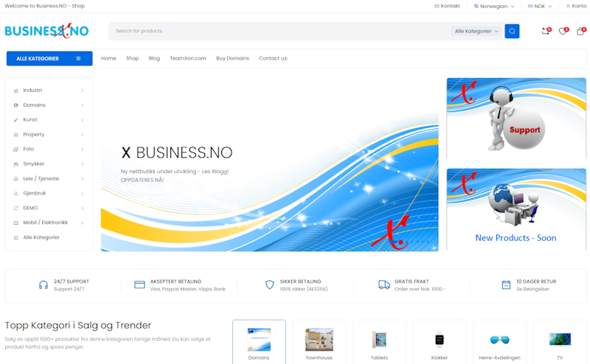Click the Leie / Tjeneste icon
Viewport: 590px width, 364px height.
(15, 179)
